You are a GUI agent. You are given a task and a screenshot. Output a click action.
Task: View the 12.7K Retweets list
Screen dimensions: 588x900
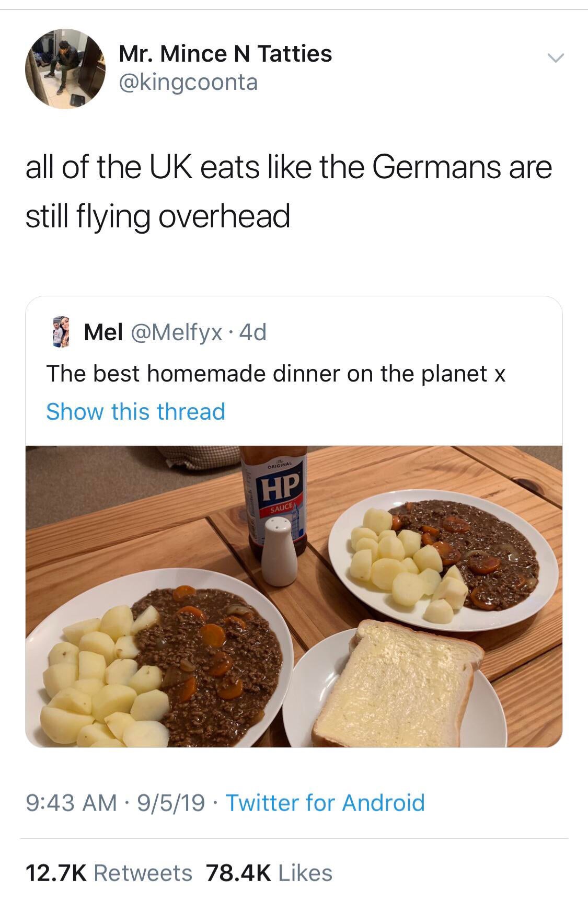pyautogui.click(x=109, y=873)
